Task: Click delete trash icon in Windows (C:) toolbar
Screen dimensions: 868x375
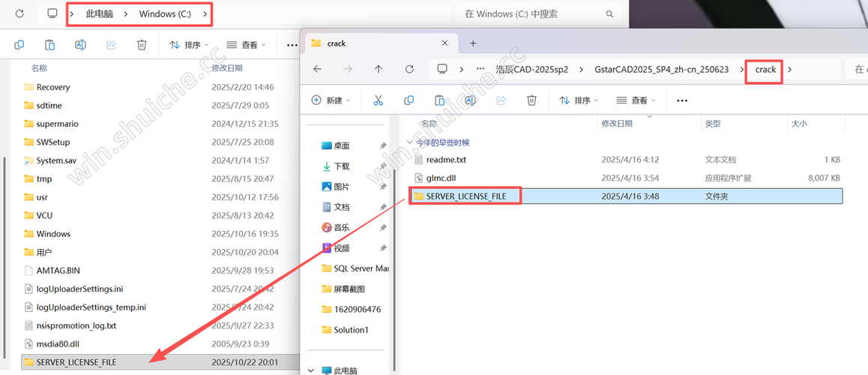Action: 142,45
